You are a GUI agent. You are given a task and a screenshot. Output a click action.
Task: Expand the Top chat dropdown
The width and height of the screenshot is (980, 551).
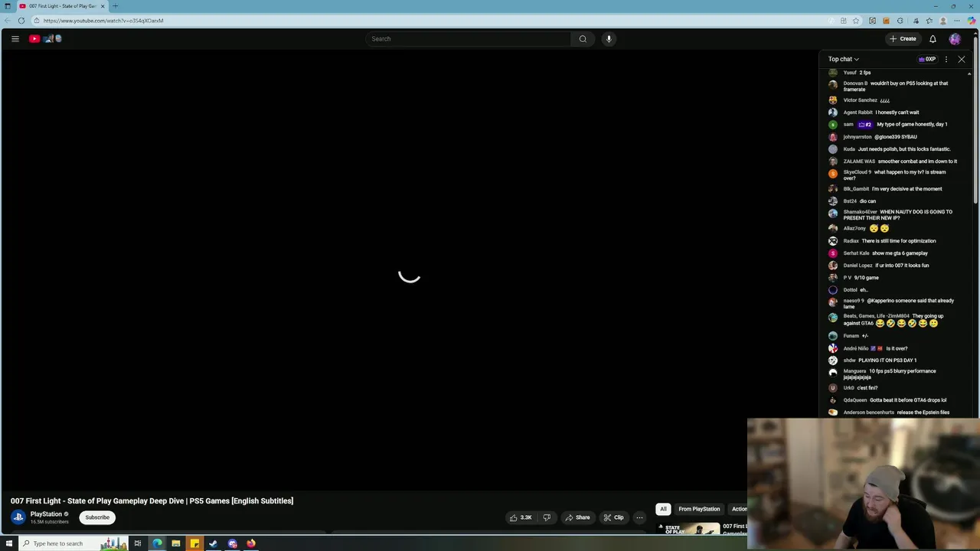pyautogui.click(x=844, y=59)
